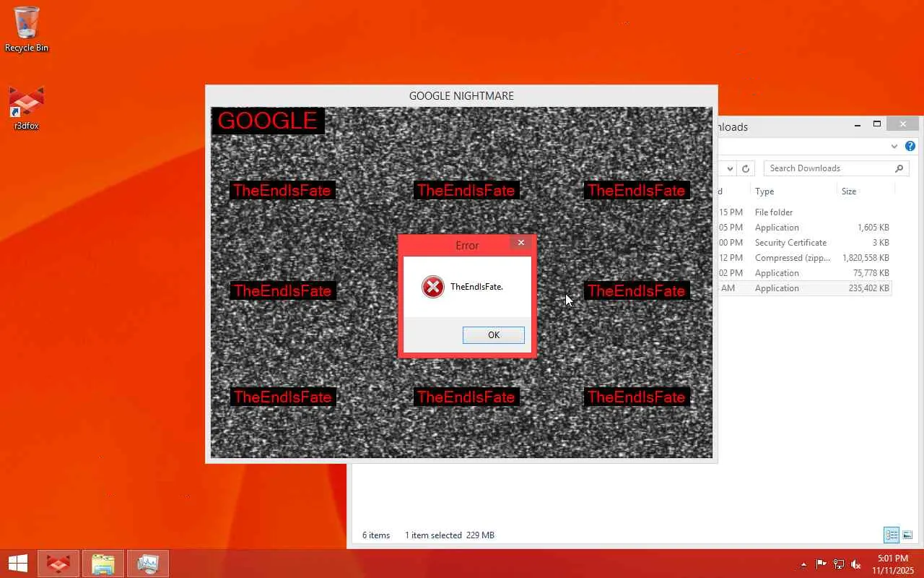The width and height of the screenshot is (924, 578).
Task: Select the Application row sized 1,605 KB
Action: pyautogui.click(x=803, y=228)
